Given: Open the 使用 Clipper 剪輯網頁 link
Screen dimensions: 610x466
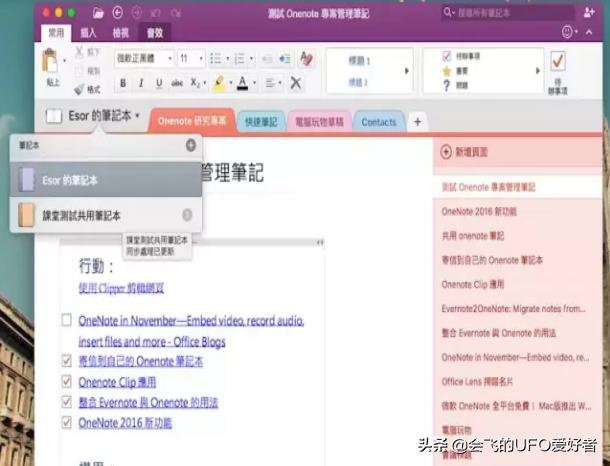Looking at the screenshot, I should (121, 288).
